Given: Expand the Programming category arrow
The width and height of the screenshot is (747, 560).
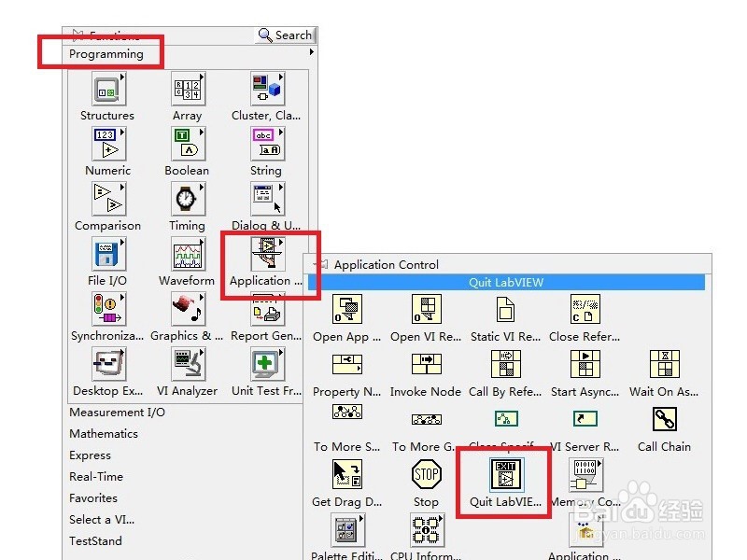Looking at the screenshot, I should click(312, 52).
